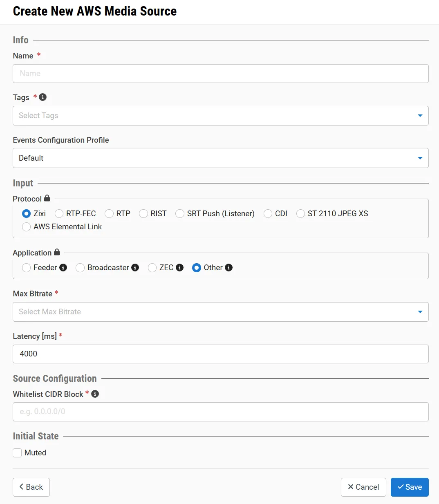Choose the RTP protocol option
This screenshot has width=439, height=504.
click(x=109, y=214)
